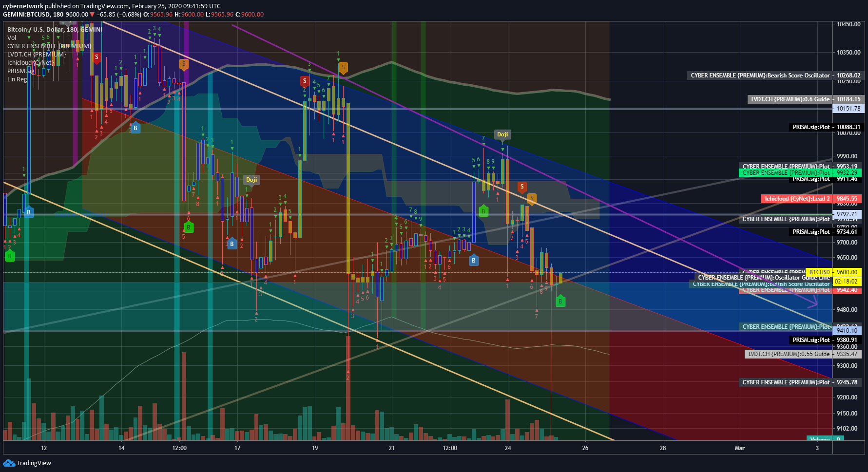This screenshot has width=868, height=472.
Task: Click the TradingView logo at bottom left
Action: point(27,463)
